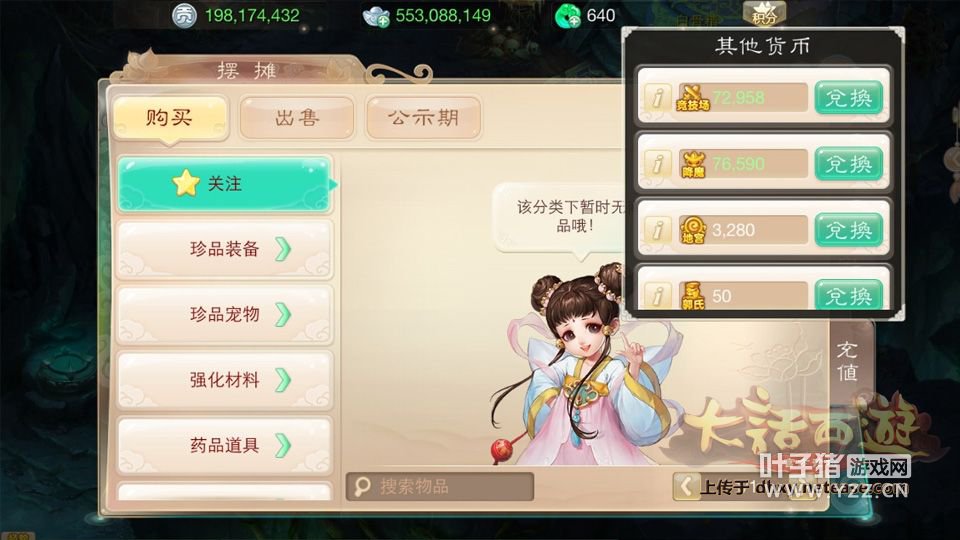The height and width of the screenshot is (540, 960).
Task: Open the 积分 points icon
Action: pyautogui.click(x=764, y=13)
